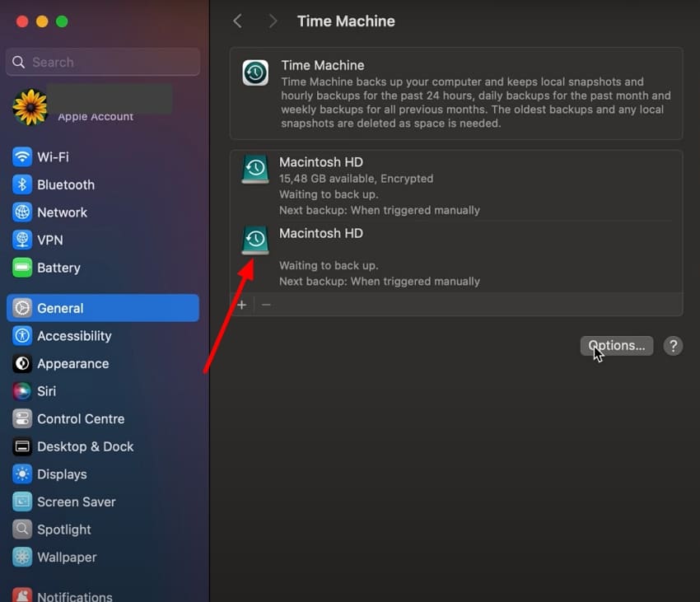The height and width of the screenshot is (602, 700).
Task: Select the Siri icon
Action: (22, 391)
